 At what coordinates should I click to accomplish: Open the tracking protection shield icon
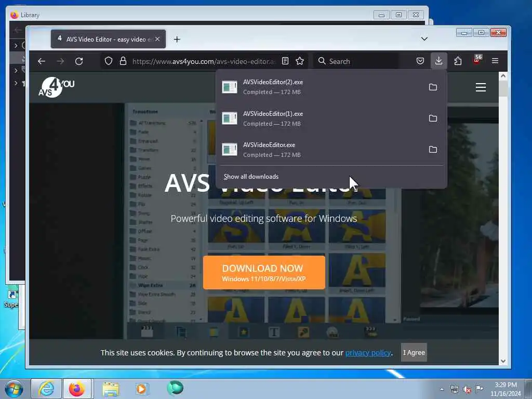pos(108,61)
